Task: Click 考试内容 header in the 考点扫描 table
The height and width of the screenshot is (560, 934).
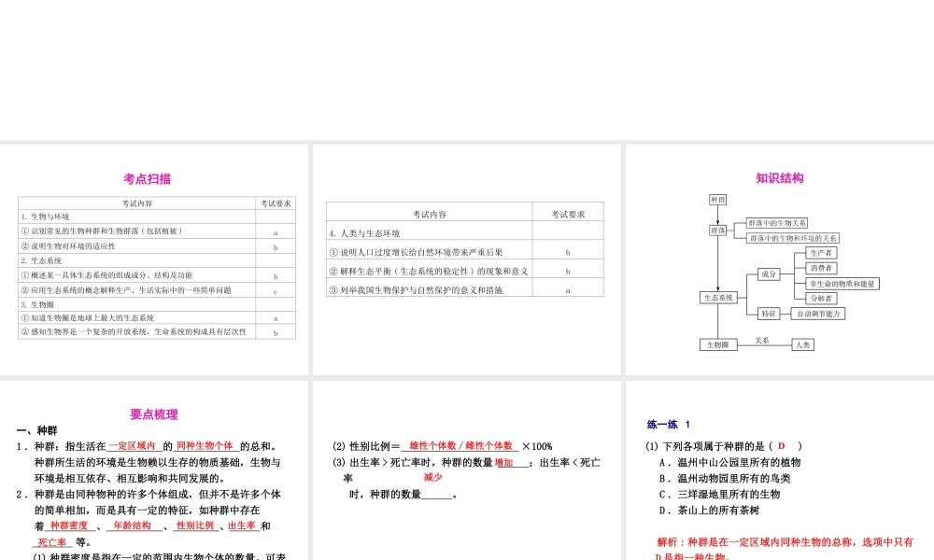Action: click(137, 203)
